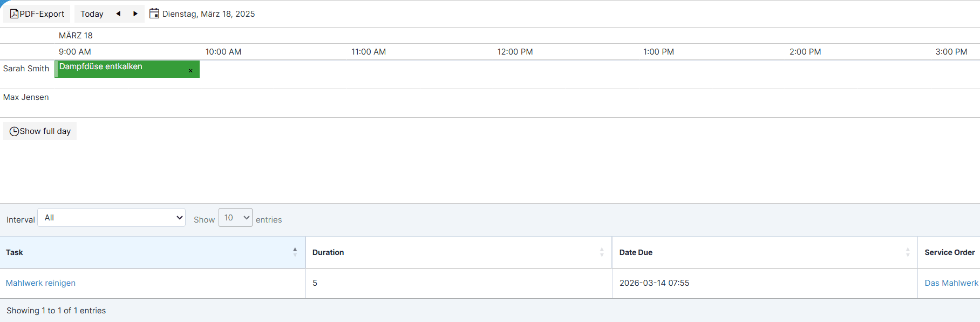Click the PDF file icon in export button
980x322 pixels.
[14, 14]
